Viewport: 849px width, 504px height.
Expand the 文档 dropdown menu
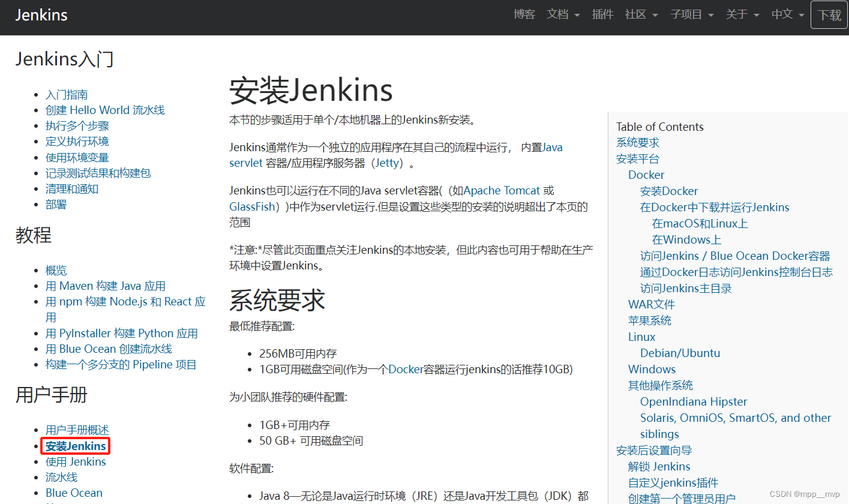563,14
